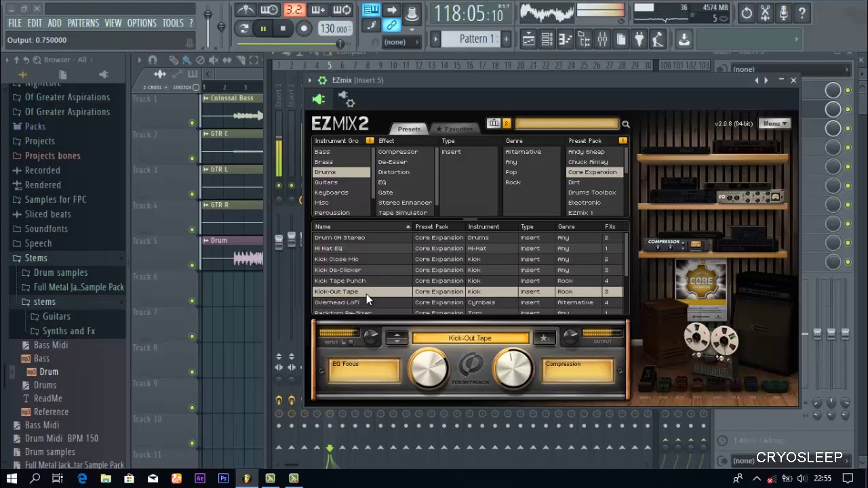Open the audio editor scissors icon
The width and height of the screenshot is (868, 488).
[x=765, y=12]
